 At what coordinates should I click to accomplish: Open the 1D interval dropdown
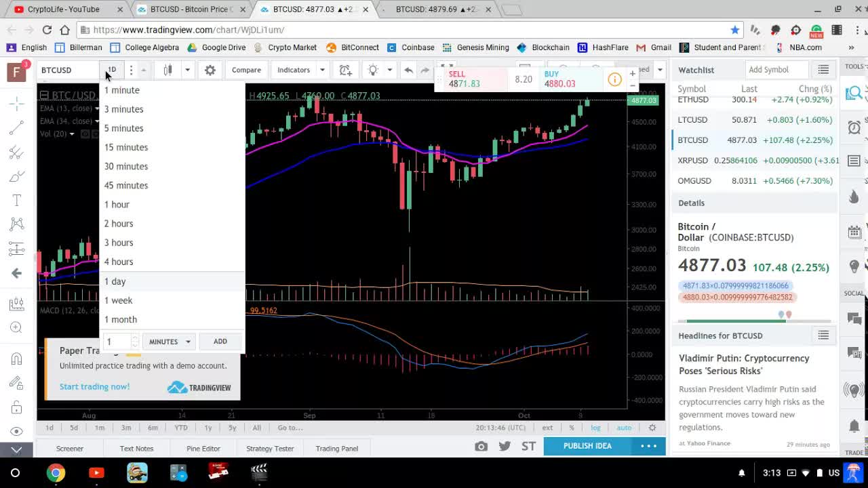pyautogui.click(x=111, y=70)
